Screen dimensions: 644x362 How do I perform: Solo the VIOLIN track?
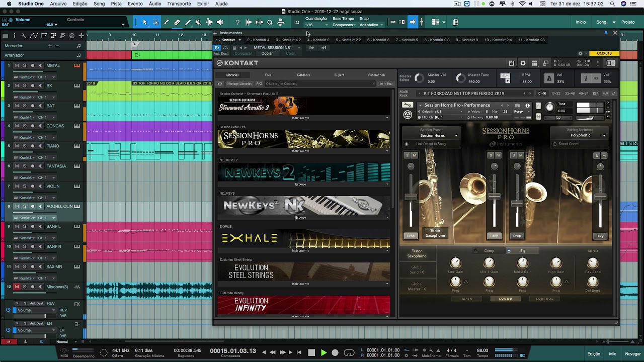[x=25, y=186]
